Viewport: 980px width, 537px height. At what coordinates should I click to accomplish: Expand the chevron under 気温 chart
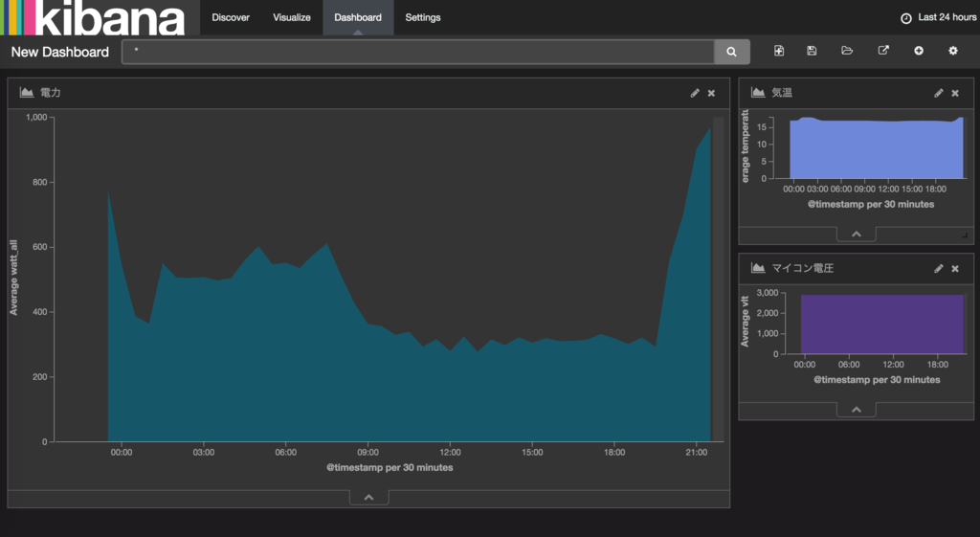[857, 235]
